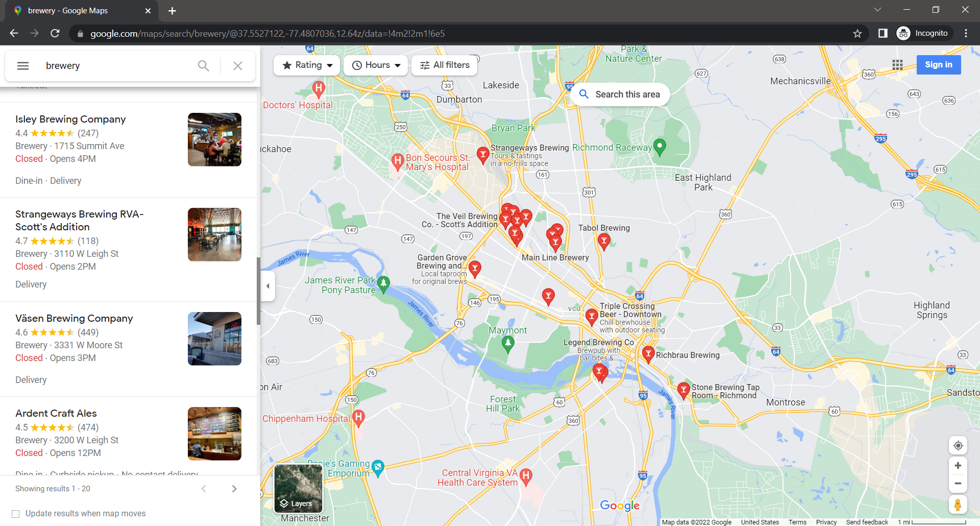Select the Street View pegman

958,505
